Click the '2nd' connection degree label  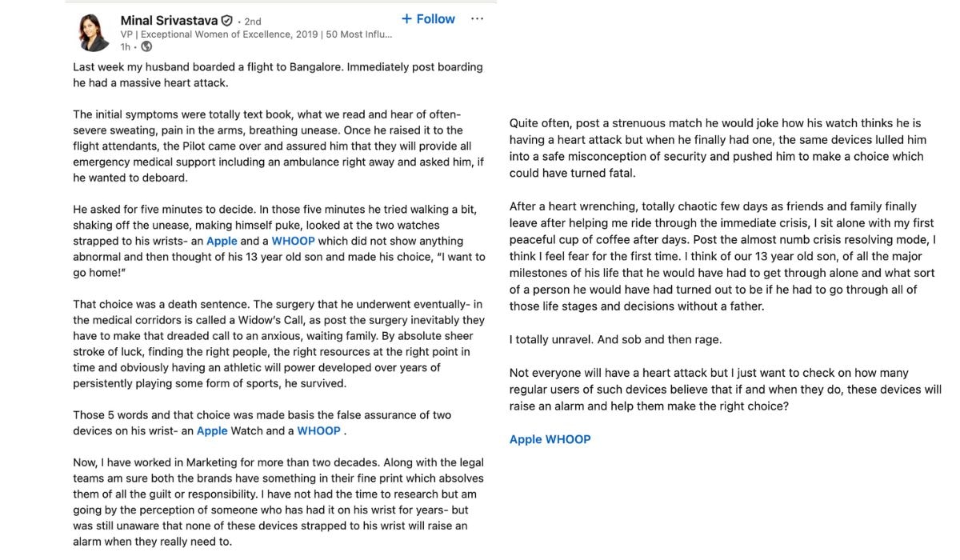click(x=252, y=22)
